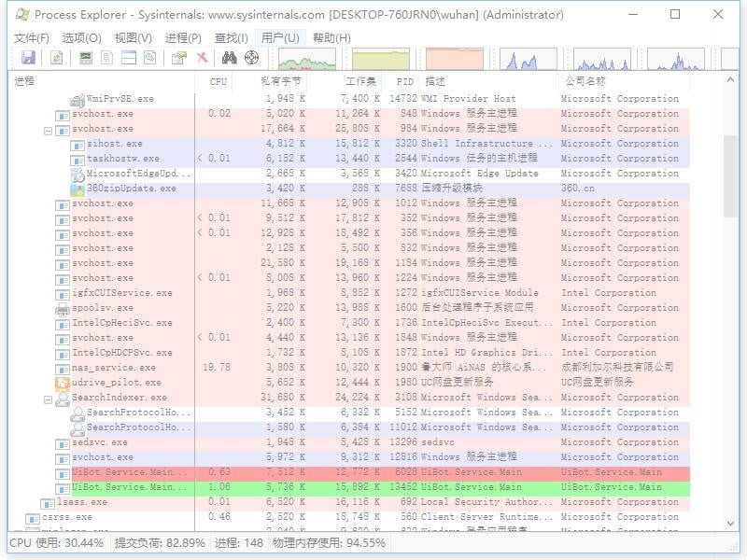Click the crosshair Find Window's Process icon

click(251, 58)
